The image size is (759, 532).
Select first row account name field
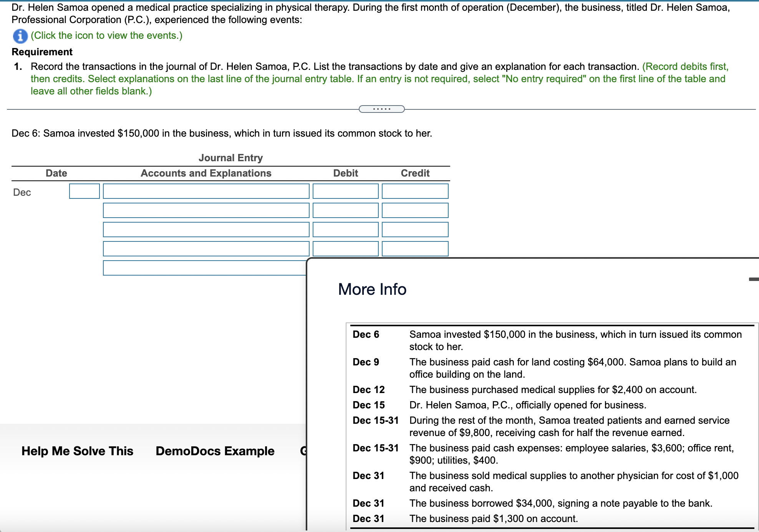(x=206, y=191)
